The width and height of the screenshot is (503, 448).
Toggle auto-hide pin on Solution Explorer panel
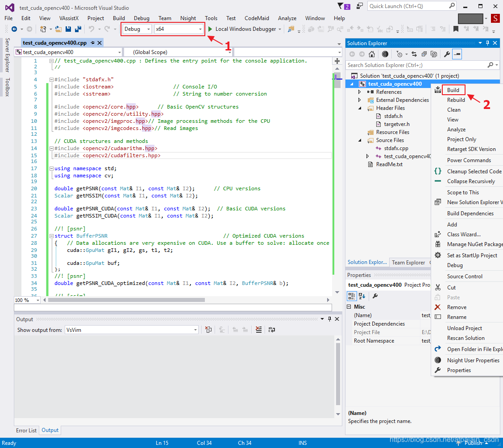487,43
